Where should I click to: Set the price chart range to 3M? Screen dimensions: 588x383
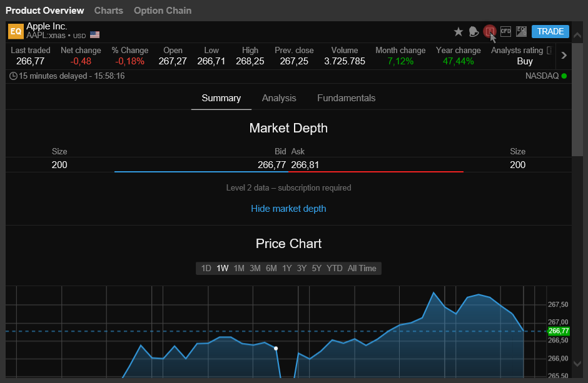point(255,269)
